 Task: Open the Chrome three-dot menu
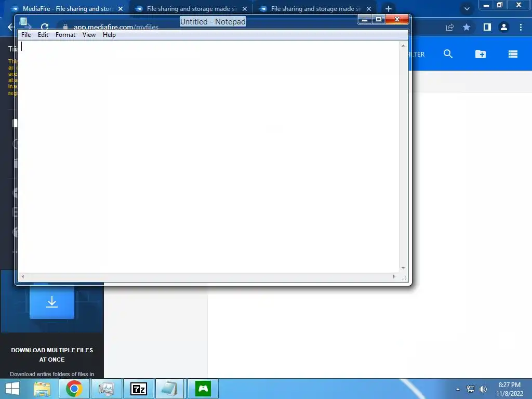521,27
